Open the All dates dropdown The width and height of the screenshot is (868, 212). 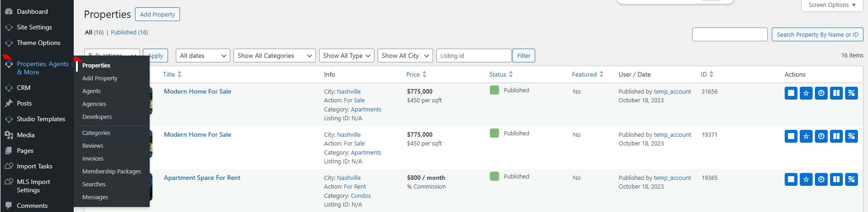click(203, 56)
